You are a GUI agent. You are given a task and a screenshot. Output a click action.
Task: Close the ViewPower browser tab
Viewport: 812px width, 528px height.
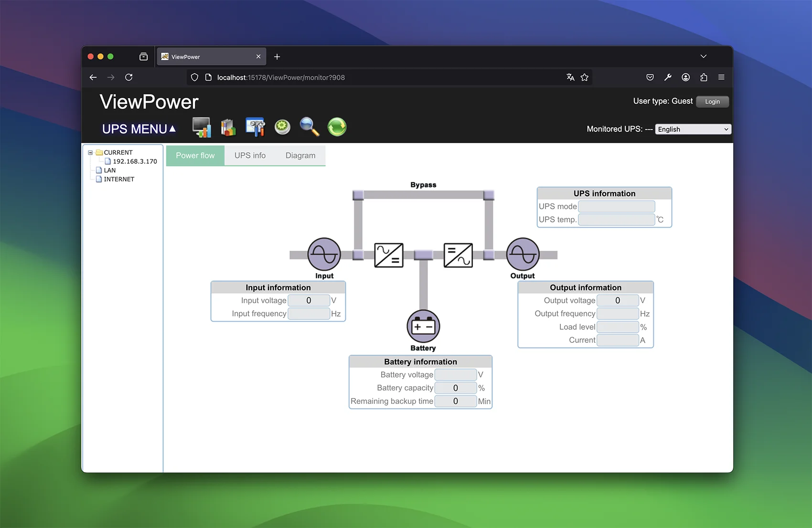(258, 56)
